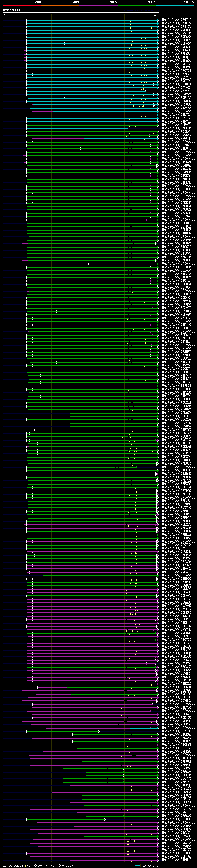Select the UniRef100_O16259 entry
Viewport: 197px width, 868px height.
click(x=176, y=419)
